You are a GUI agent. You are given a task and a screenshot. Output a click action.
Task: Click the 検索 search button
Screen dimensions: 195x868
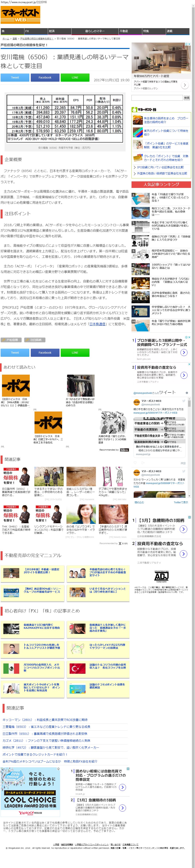point(186,98)
